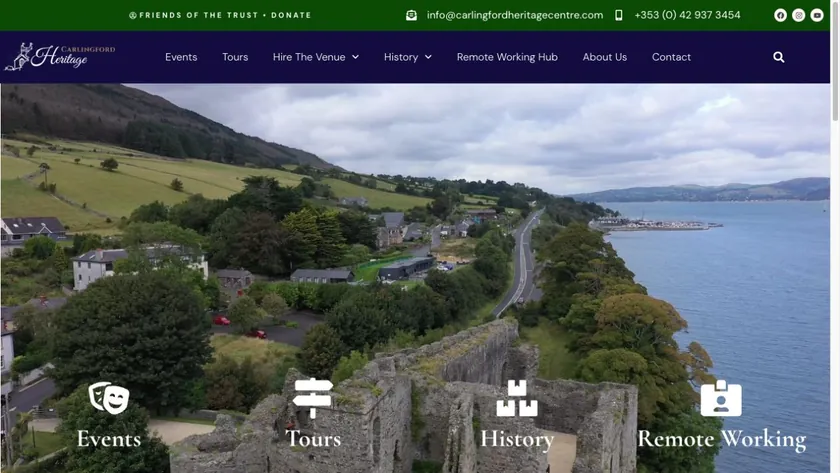Open the About Us page
Viewport: 840px width, 473px height.
pos(605,57)
